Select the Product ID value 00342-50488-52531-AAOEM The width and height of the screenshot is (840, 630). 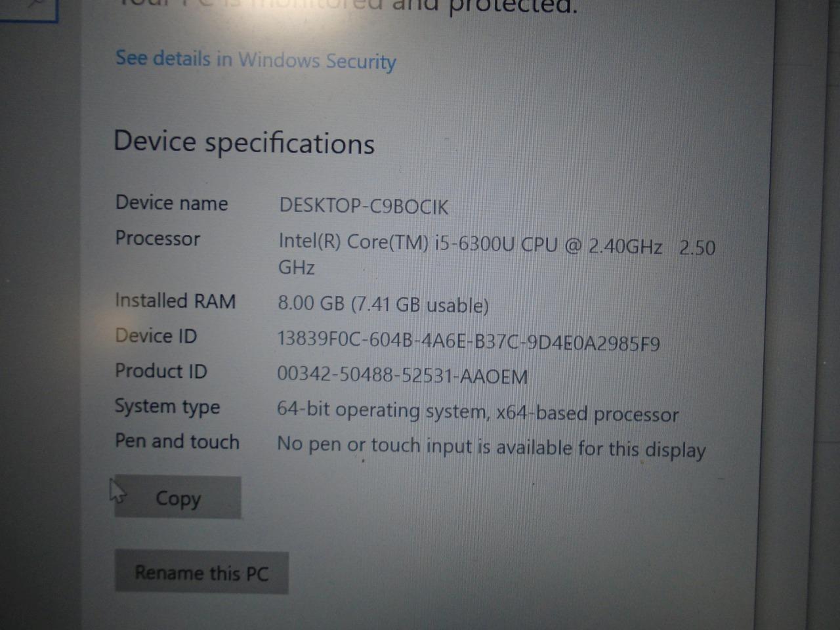pos(402,375)
